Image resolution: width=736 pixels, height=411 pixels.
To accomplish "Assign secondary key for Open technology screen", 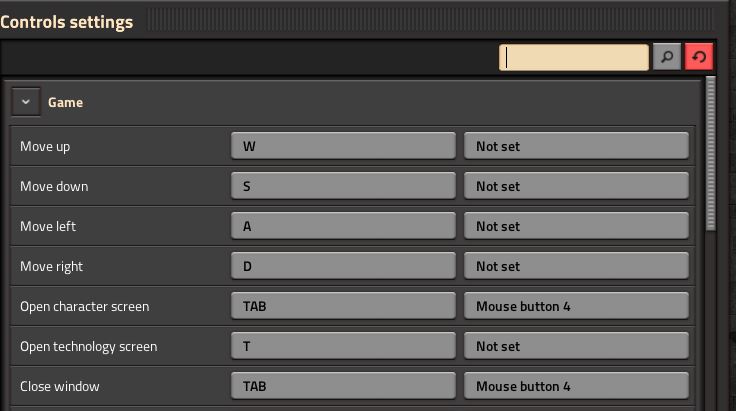I will tap(576, 346).
